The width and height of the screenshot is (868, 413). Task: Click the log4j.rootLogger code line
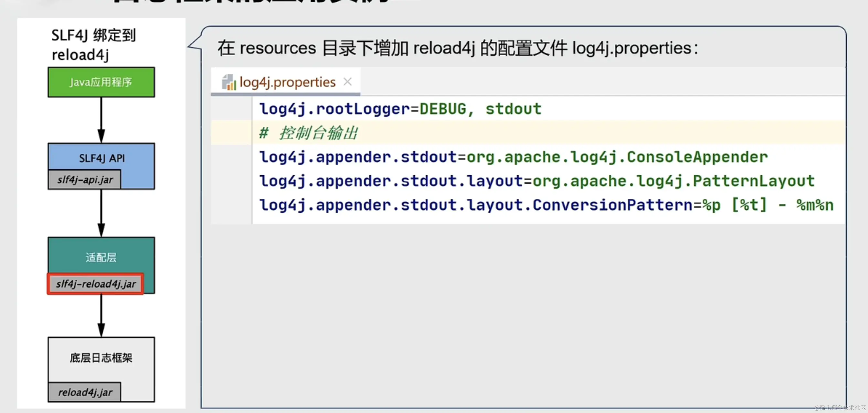pyautogui.click(x=400, y=109)
